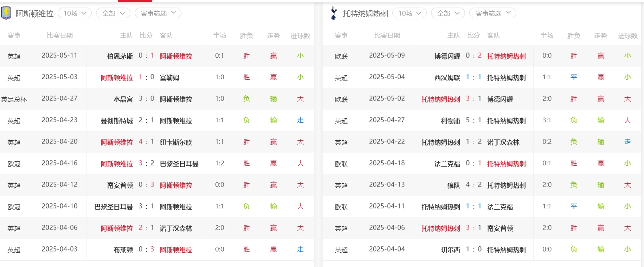Image resolution: width=644 pixels, height=267 pixels.
Task: Expand Aston Villa's 全部 filter dropdown
Action: tap(113, 13)
